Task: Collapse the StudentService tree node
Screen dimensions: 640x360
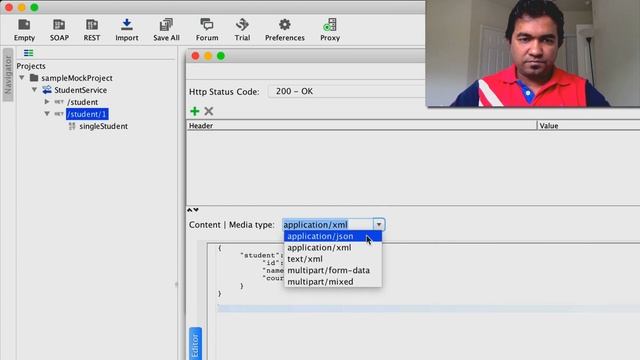Action: click(x=34, y=90)
